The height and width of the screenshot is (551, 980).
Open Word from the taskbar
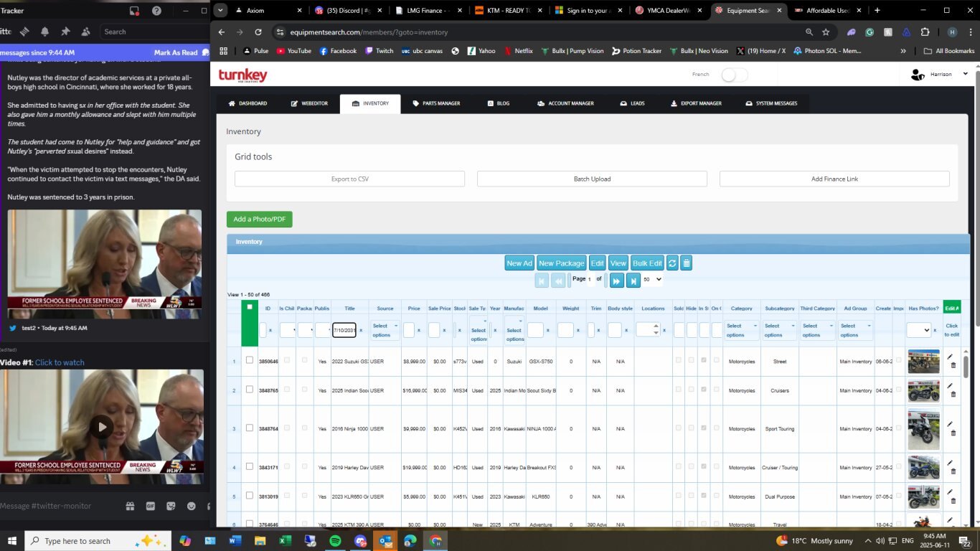pyautogui.click(x=235, y=541)
